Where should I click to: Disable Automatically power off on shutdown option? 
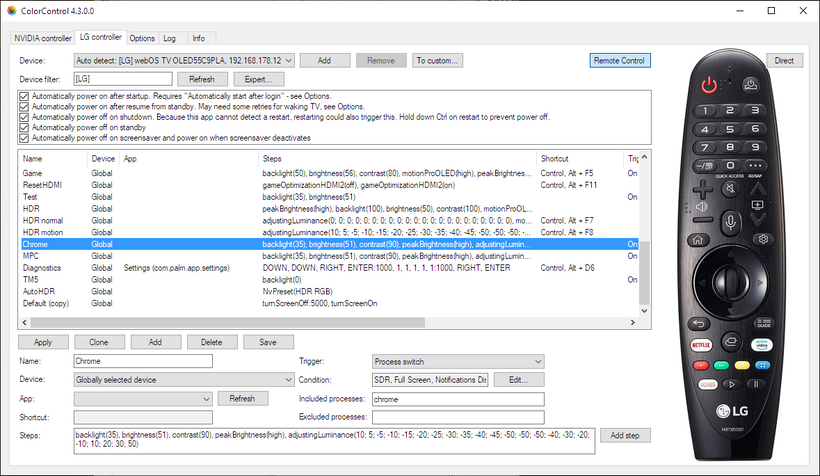24,116
